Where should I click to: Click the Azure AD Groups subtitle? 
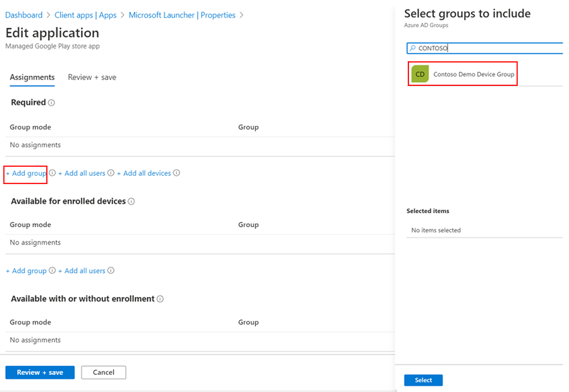point(426,25)
